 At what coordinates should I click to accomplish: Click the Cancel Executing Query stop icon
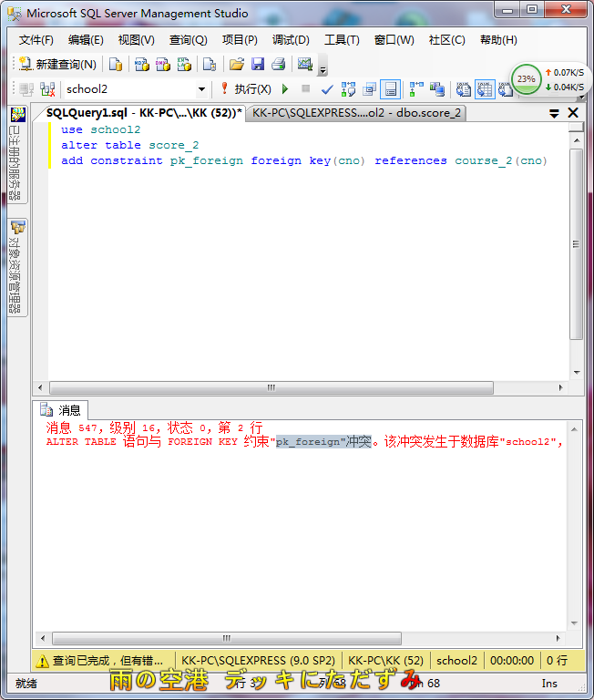[x=306, y=88]
